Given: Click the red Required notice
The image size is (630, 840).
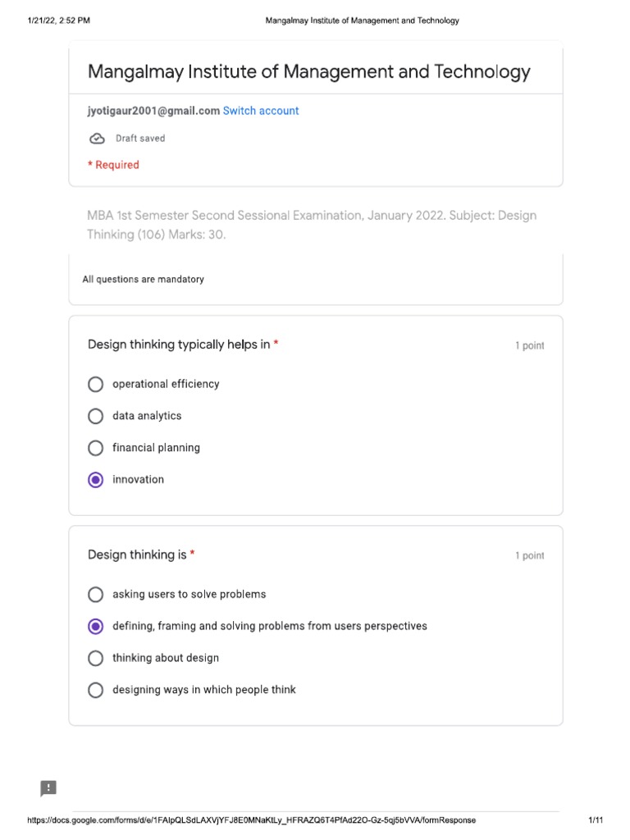Looking at the screenshot, I should pyautogui.click(x=113, y=165).
